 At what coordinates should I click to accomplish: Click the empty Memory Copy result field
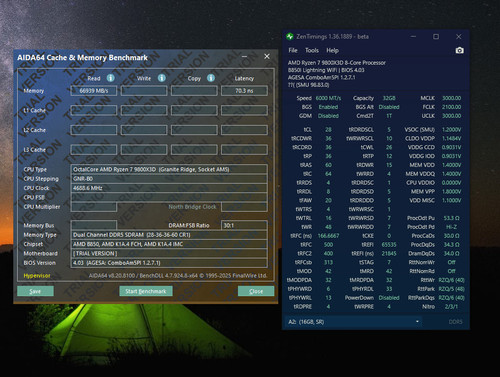tap(194, 91)
